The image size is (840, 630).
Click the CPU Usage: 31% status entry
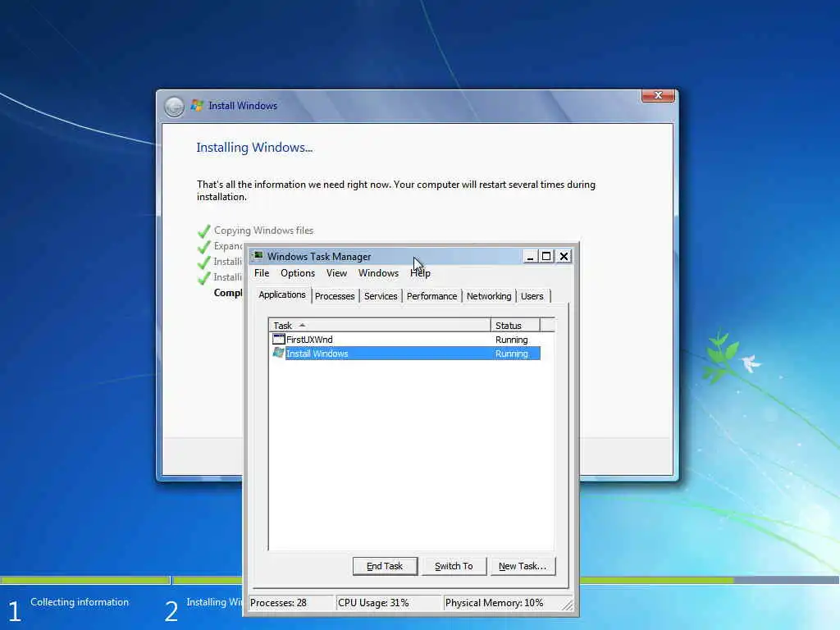click(x=388, y=603)
